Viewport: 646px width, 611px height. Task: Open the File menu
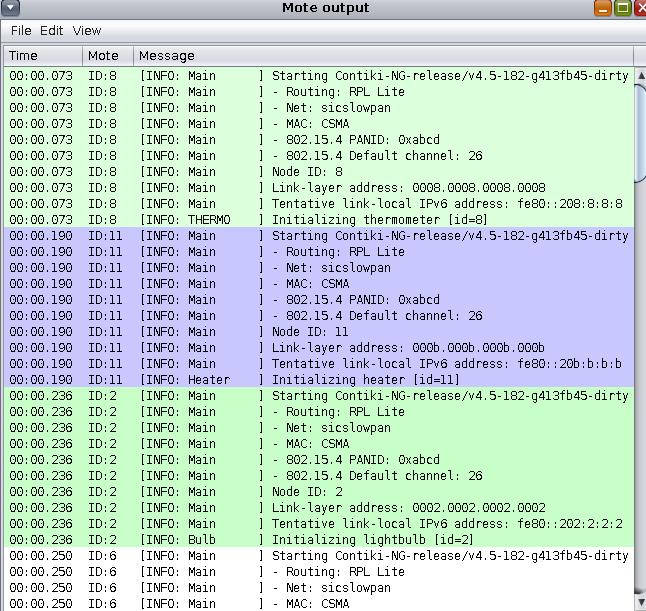coord(21,31)
